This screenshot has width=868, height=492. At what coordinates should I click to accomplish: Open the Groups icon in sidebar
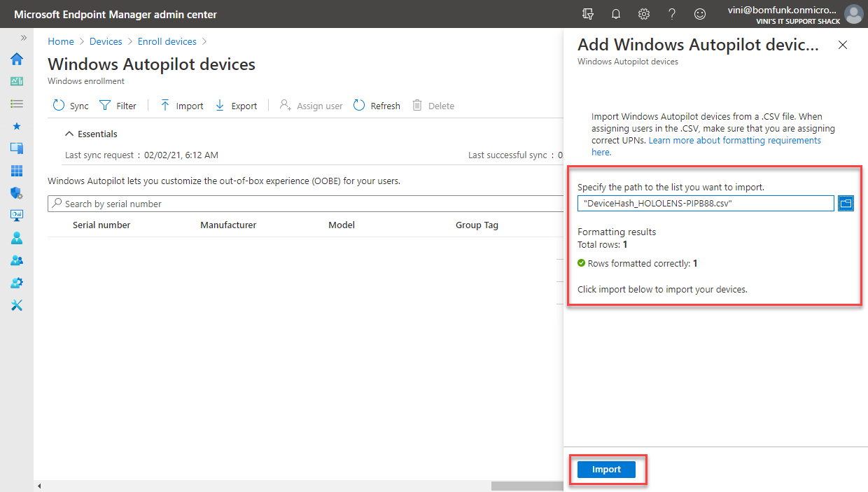pos(17,260)
